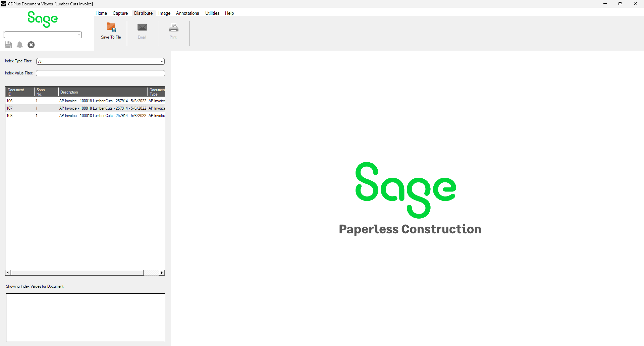Open the Help ribbon tab
The image size is (644, 346).
coord(229,13)
